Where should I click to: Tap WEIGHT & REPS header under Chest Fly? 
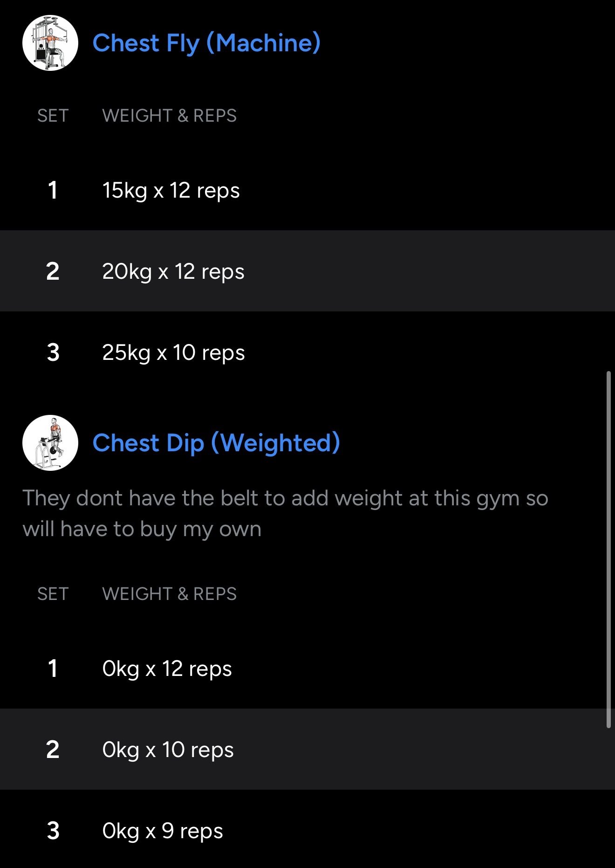point(169,116)
